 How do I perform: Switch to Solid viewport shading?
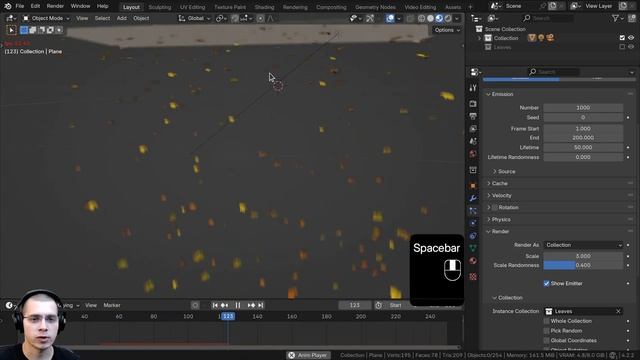tap(430, 18)
